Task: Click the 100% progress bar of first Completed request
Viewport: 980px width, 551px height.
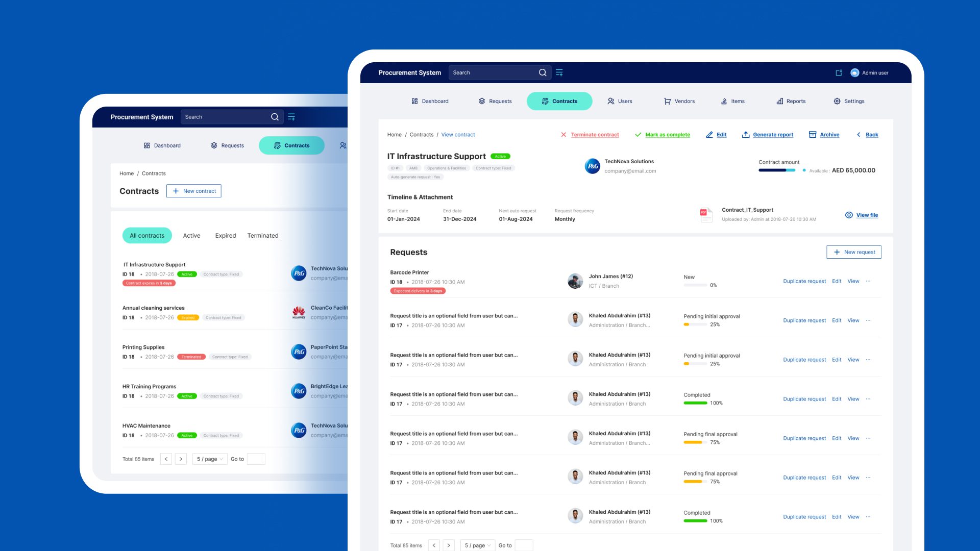Action: (695, 403)
